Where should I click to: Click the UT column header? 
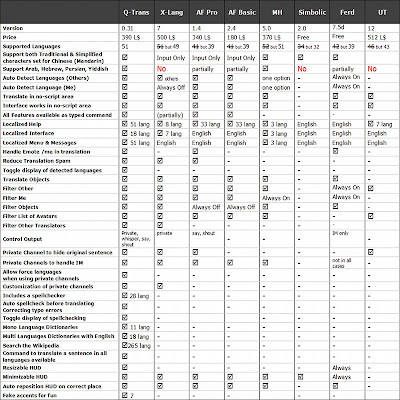(x=382, y=13)
